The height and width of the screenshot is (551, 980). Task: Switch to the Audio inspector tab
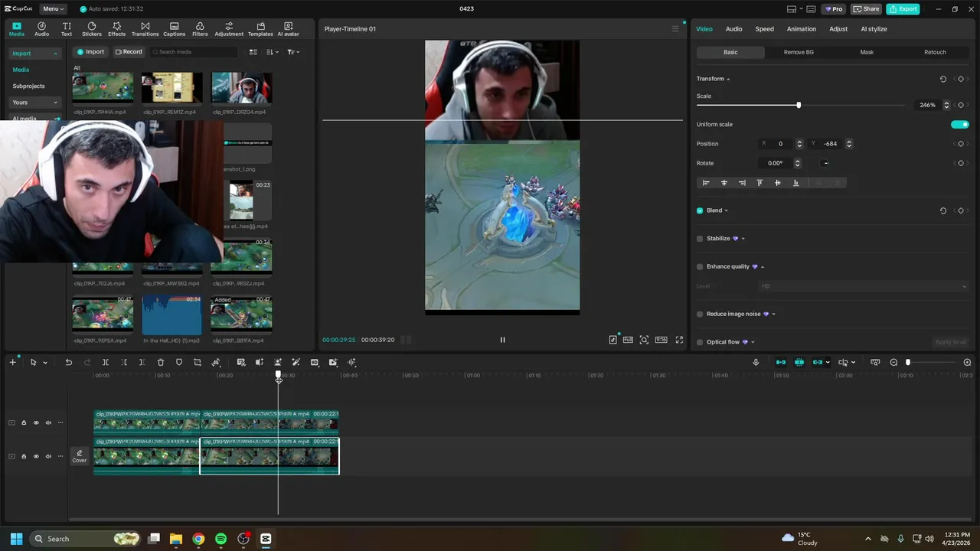[733, 29]
